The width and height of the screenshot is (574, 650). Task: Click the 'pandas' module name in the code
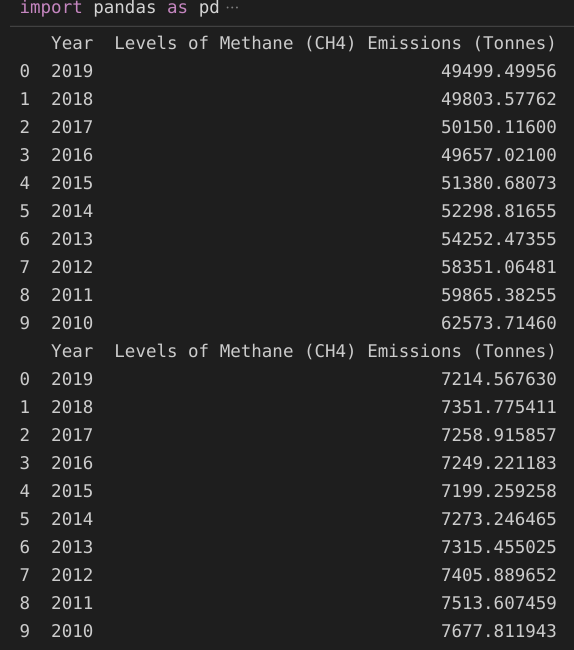coord(125,7)
